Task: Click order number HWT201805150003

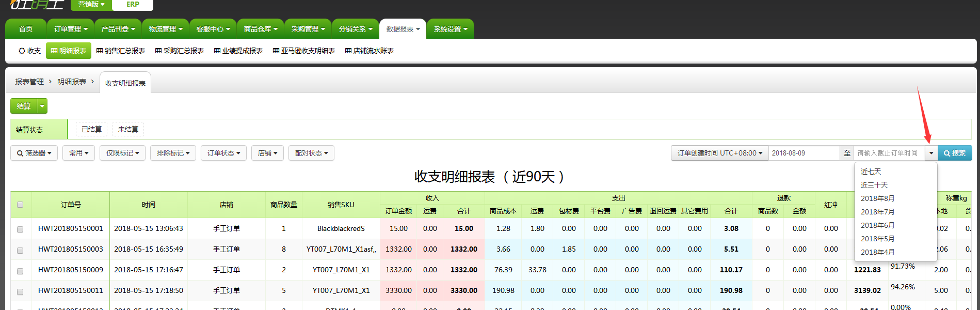Action: tap(71, 249)
